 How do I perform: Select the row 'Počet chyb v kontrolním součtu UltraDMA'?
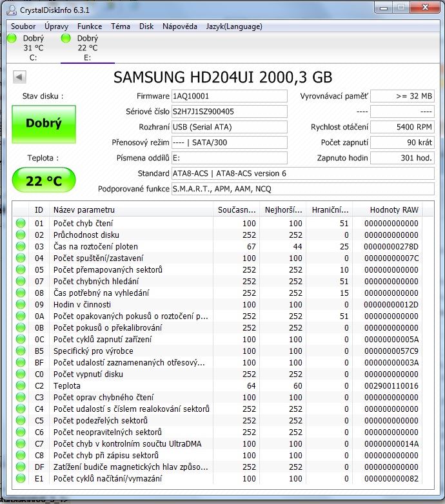218,443
